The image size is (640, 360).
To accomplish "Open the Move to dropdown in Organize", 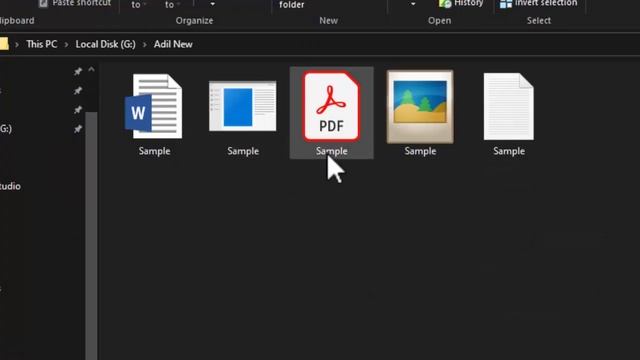I will tap(139, 5).
